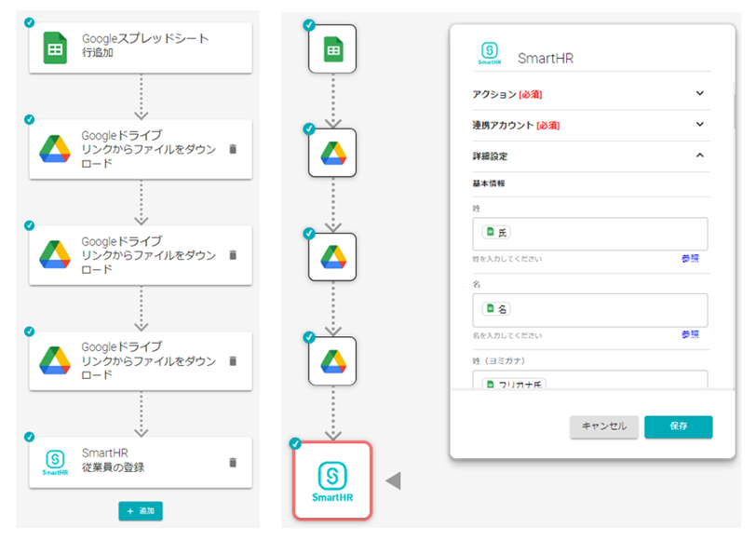Collapse the 詳細設定 section
Viewport: 756px width, 541px height.
click(x=591, y=156)
